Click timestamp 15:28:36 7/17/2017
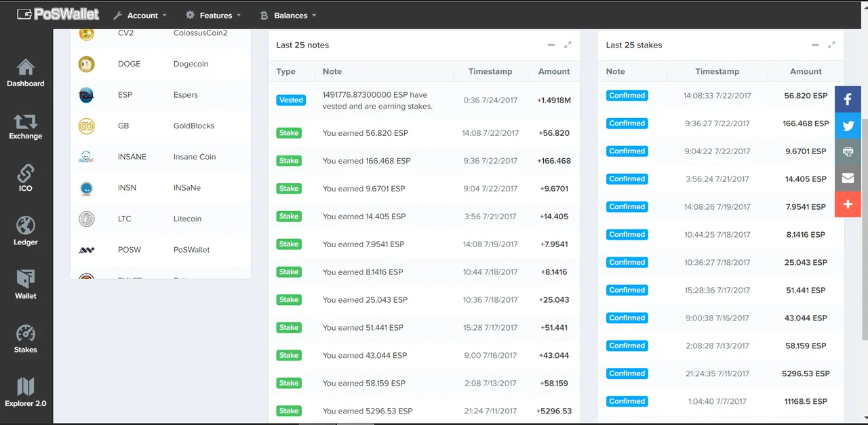The width and height of the screenshot is (868, 425). coord(717,290)
